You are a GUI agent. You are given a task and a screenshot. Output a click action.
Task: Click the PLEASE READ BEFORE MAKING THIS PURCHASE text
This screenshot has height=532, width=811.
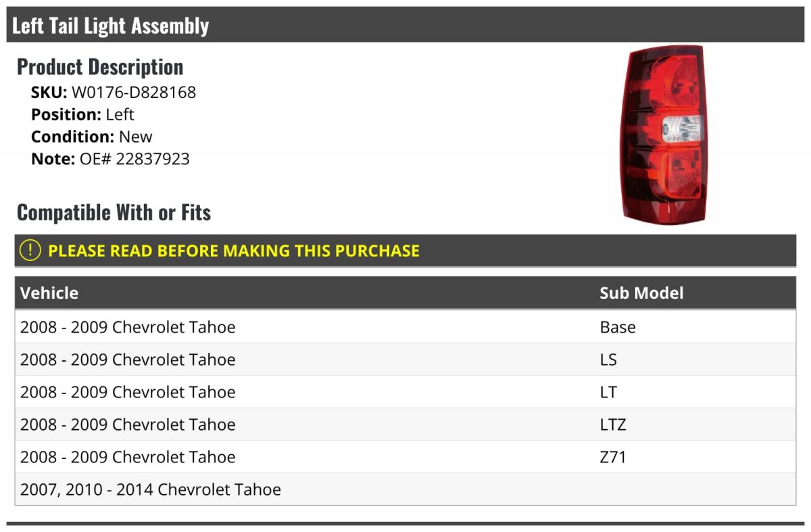[x=234, y=251]
